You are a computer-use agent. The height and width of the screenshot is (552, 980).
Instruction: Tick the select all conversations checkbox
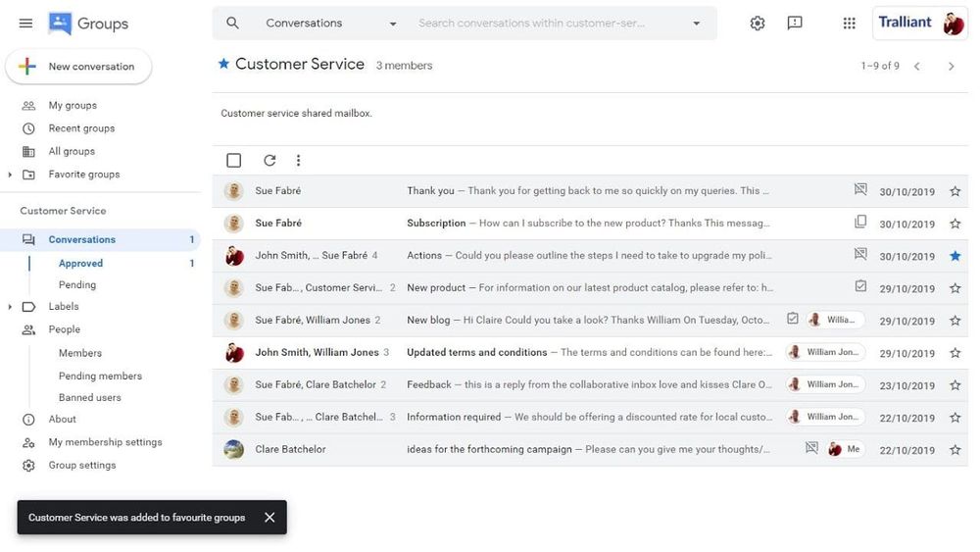click(x=233, y=161)
